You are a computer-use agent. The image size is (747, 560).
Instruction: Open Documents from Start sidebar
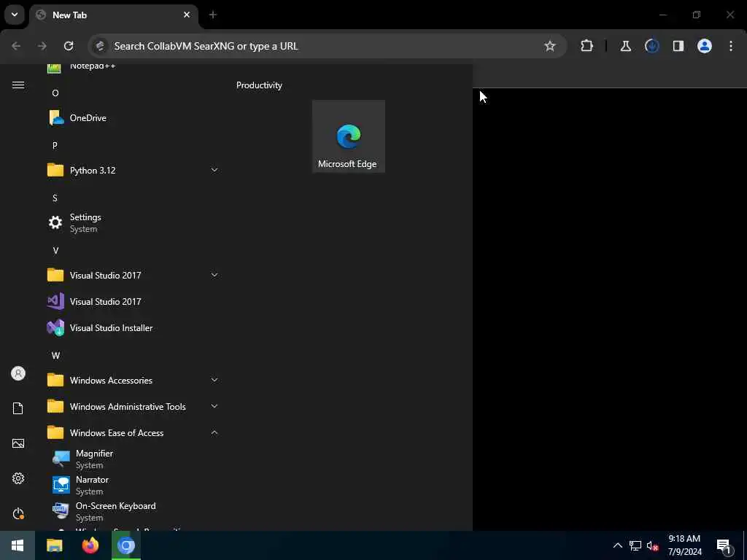click(x=18, y=408)
